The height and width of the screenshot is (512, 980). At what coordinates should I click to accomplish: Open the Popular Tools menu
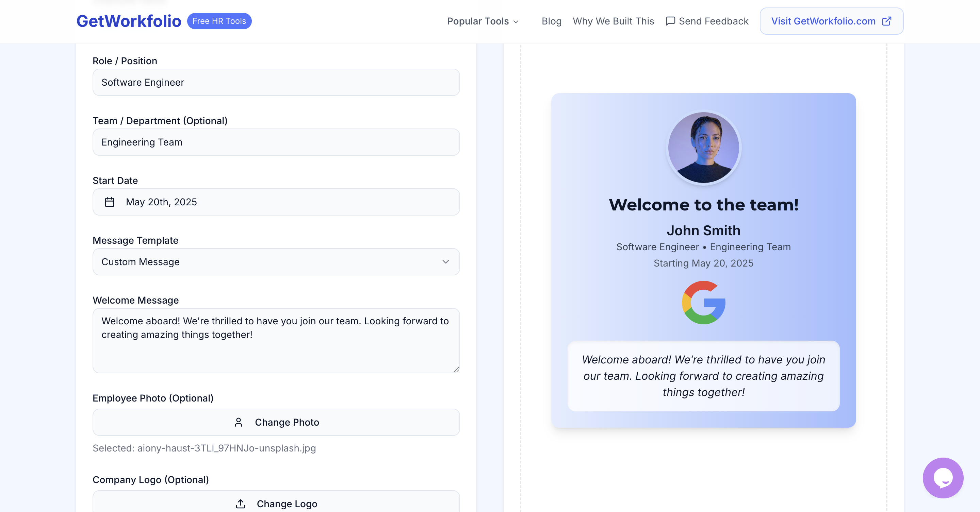pyautogui.click(x=483, y=21)
